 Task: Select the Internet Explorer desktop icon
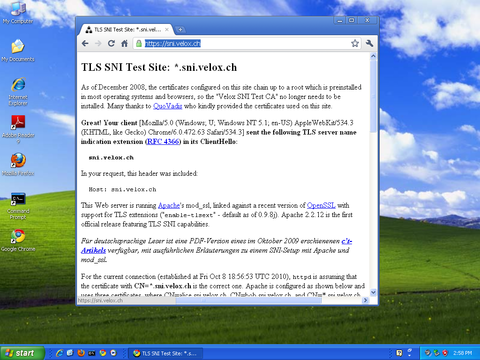pos(18,92)
